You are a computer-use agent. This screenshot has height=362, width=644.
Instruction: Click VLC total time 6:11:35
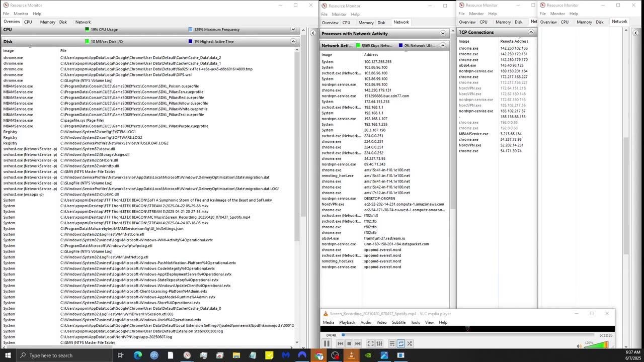click(x=606, y=335)
